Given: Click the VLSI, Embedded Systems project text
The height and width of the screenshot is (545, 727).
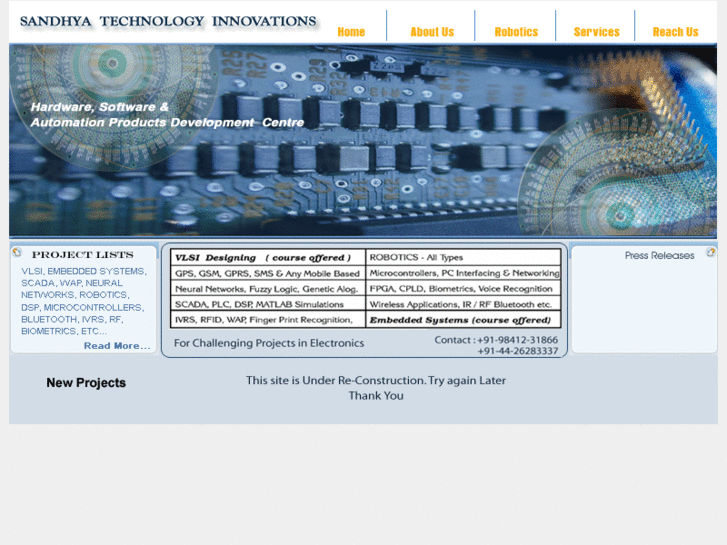Looking at the screenshot, I should pos(83,301).
